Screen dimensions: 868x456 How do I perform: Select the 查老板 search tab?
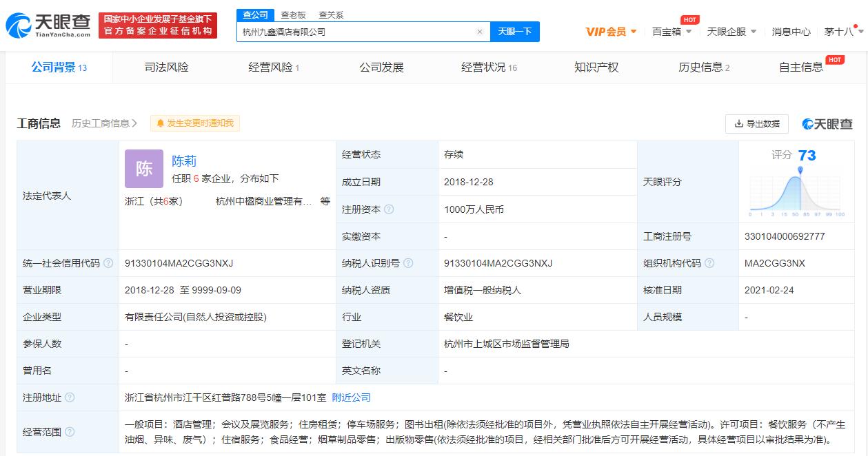tap(293, 15)
